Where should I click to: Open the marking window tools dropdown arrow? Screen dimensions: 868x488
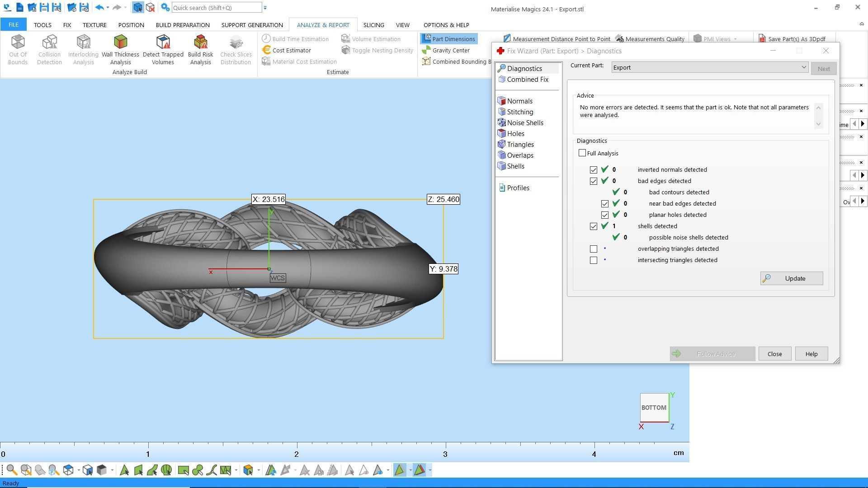point(236,470)
